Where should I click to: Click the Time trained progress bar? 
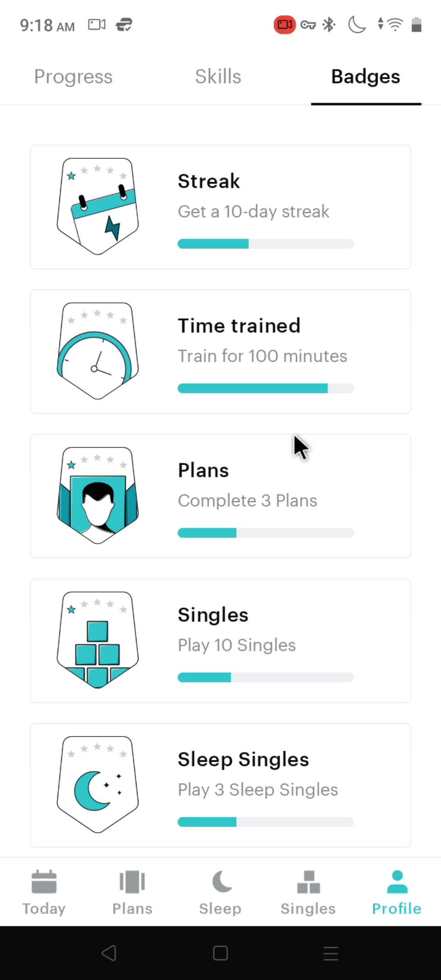click(x=266, y=388)
